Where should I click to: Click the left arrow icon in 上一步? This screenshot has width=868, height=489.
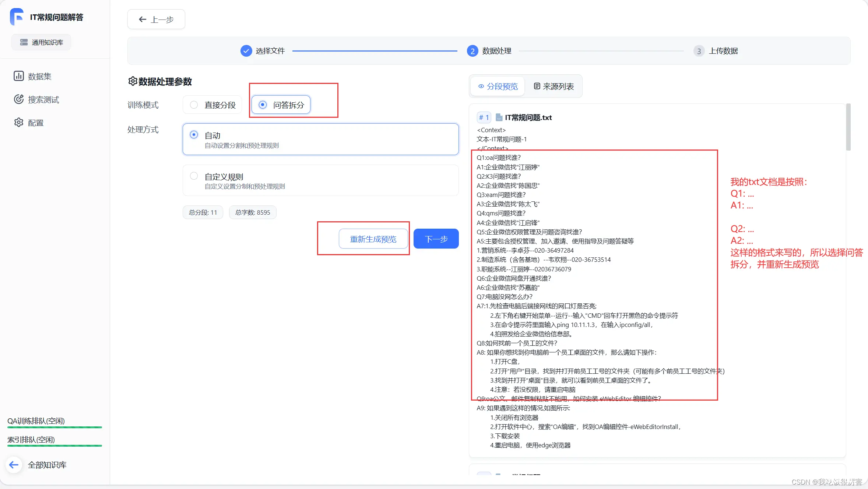click(143, 19)
